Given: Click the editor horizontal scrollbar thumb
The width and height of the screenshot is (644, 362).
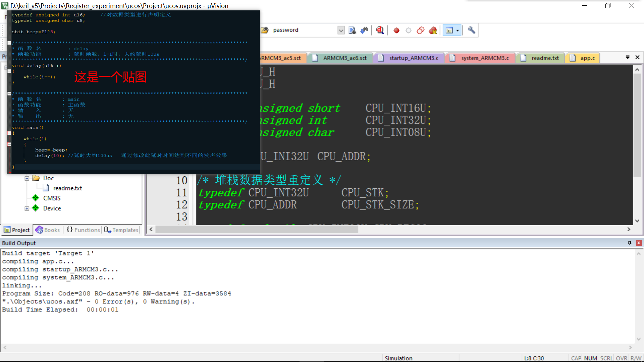Looking at the screenshot, I should [257, 229].
